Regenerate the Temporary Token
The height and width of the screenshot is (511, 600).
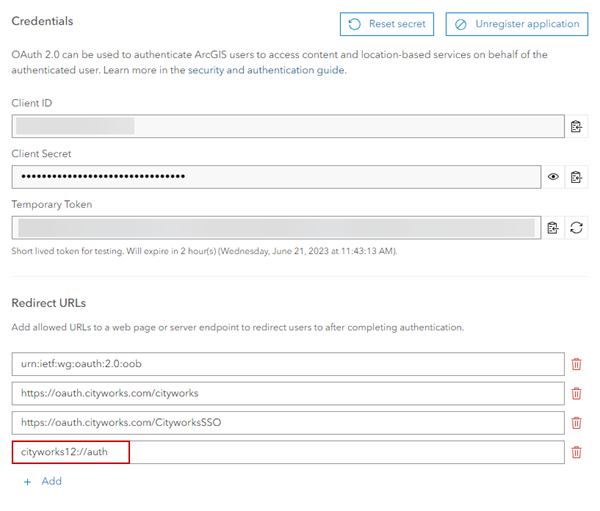[576, 227]
